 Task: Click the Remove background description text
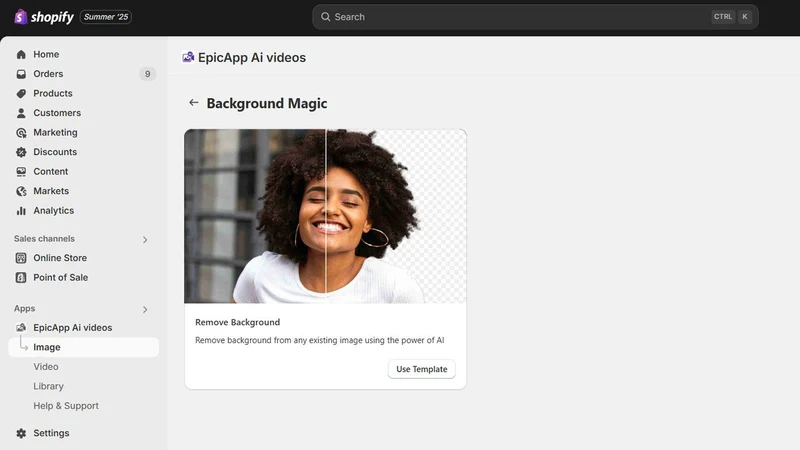click(x=320, y=340)
